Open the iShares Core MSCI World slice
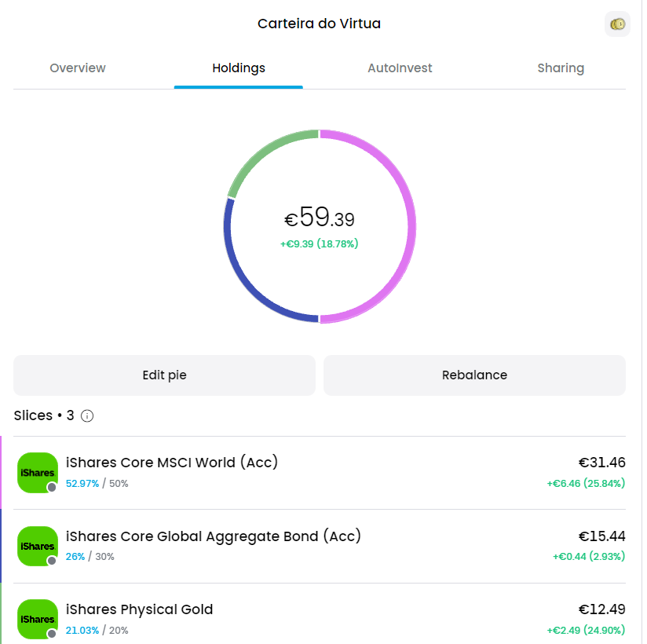Image resolution: width=647 pixels, height=644 pixels. pos(320,473)
